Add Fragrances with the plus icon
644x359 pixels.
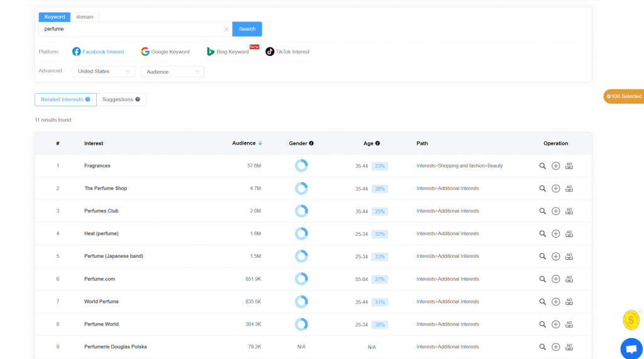(x=556, y=166)
